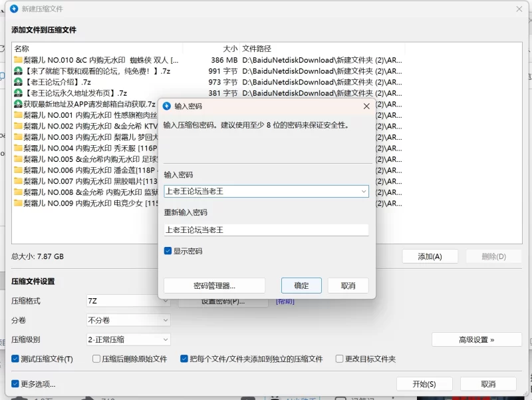532x400 pixels.
Task: Confirm the password with 确定
Action: pyautogui.click(x=301, y=285)
